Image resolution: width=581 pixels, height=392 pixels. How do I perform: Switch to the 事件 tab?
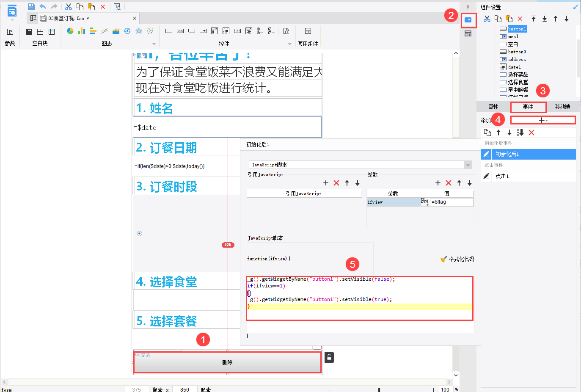click(x=528, y=107)
